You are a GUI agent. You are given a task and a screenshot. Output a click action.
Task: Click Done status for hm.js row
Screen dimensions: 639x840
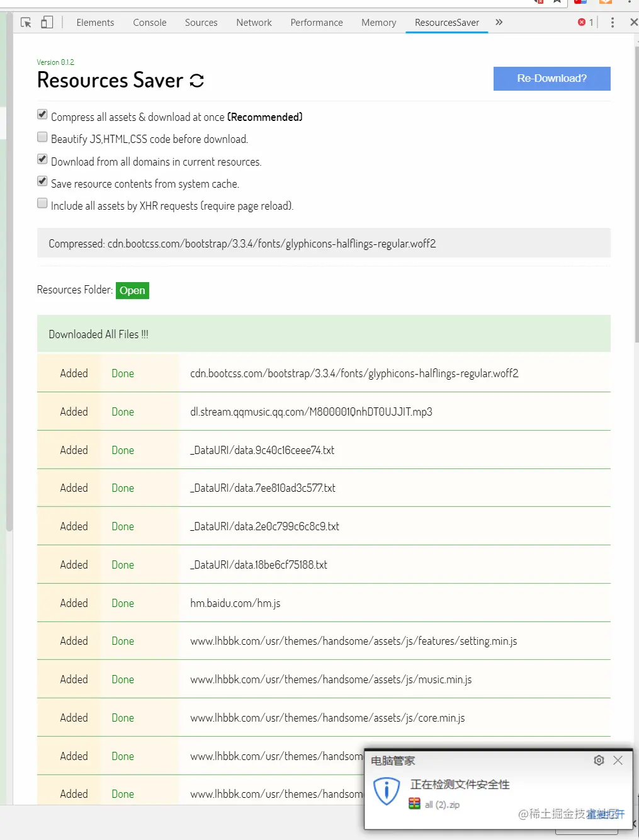[x=123, y=603]
